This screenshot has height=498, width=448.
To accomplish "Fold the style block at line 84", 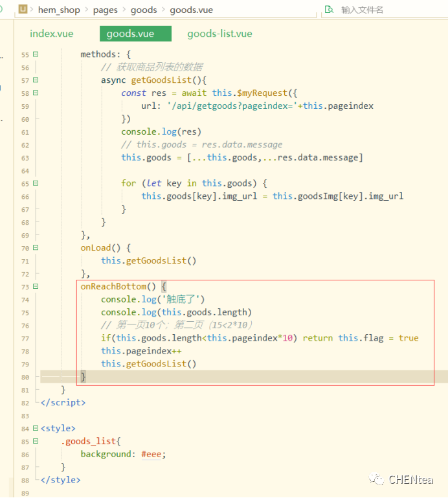I will (36, 428).
